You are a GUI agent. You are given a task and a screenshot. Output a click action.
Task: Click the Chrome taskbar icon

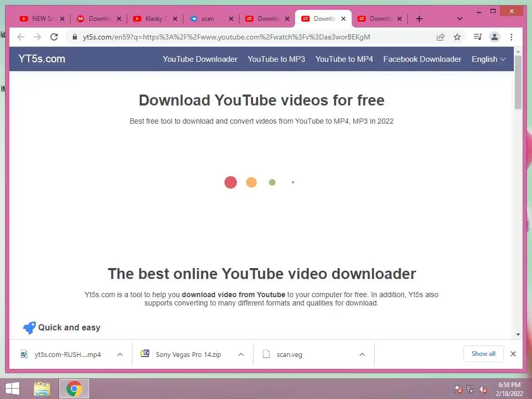point(74,389)
